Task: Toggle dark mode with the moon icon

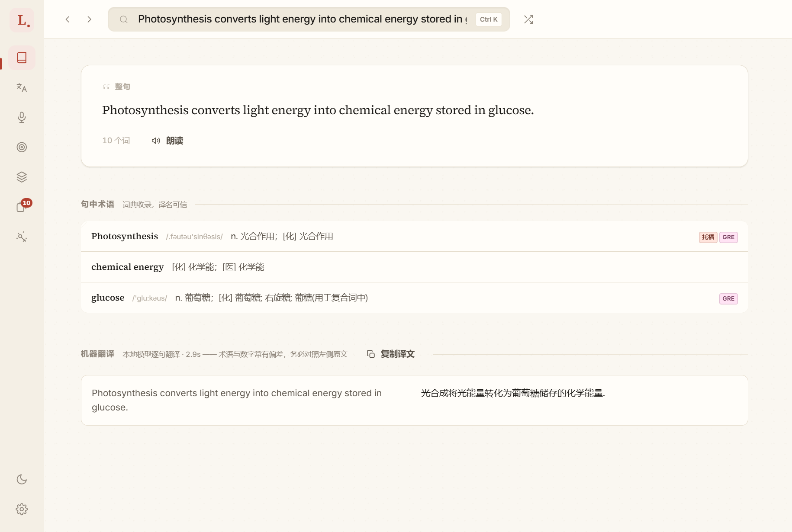Action: coord(22,479)
